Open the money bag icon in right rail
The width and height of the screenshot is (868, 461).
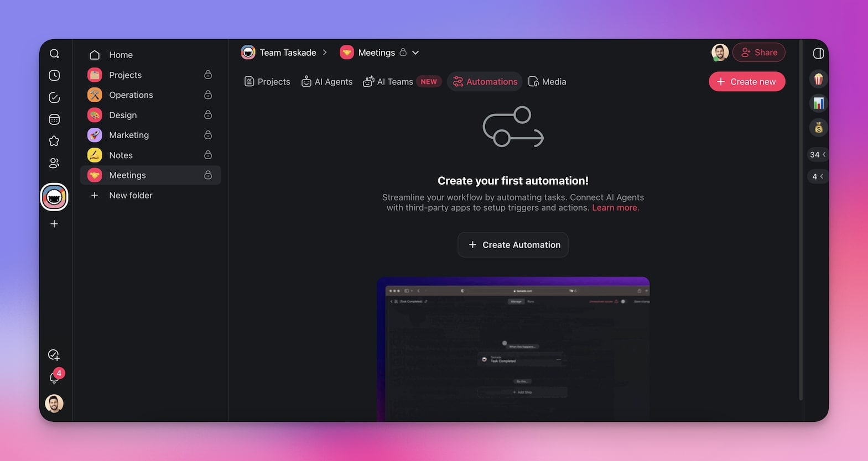(x=819, y=128)
